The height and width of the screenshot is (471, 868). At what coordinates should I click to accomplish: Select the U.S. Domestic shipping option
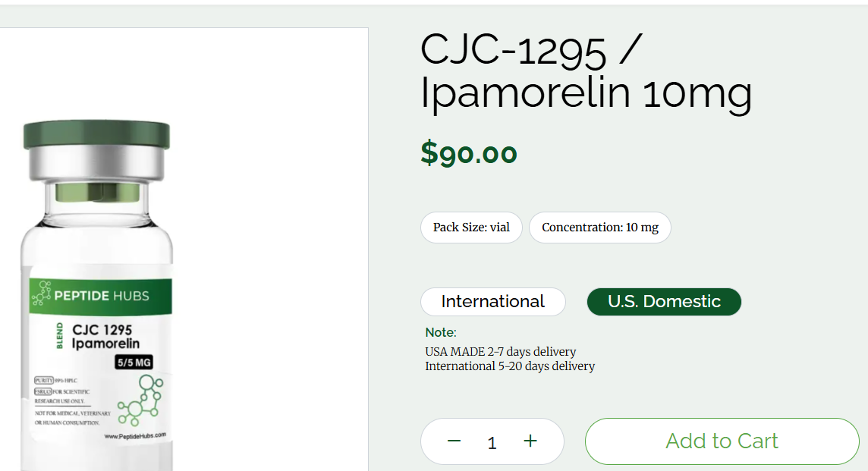coord(664,302)
